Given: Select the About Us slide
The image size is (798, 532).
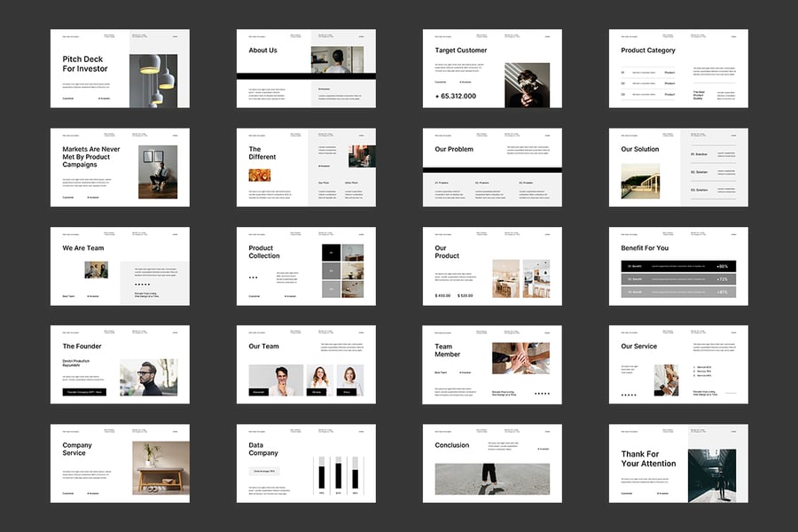Looking at the screenshot, I should tap(305, 68).
